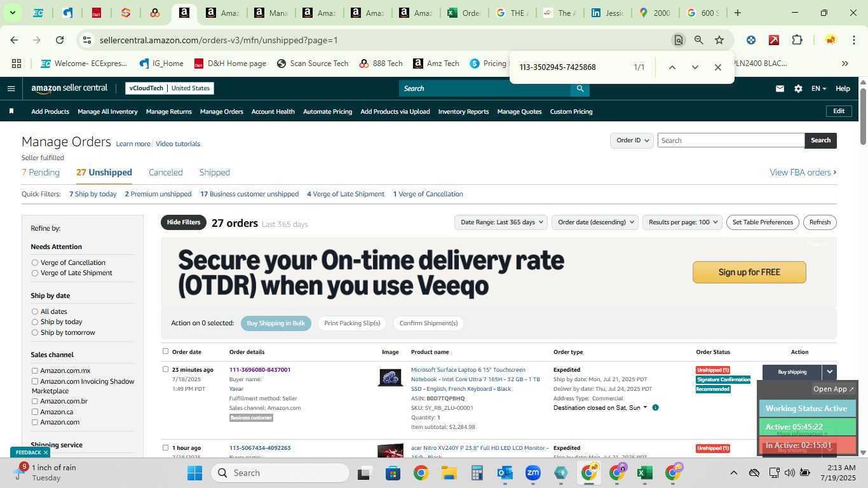The height and width of the screenshot is (488, 868).
Task: Open the mail messages icon
Action: pyautogui.click(x=780, y=88)
